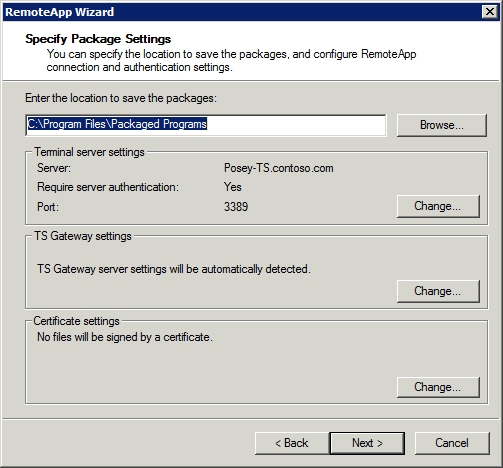Image resolution: width=503 pixels, height=468 pixels.
Task: Click the package save location field
Action: (206, 125)
